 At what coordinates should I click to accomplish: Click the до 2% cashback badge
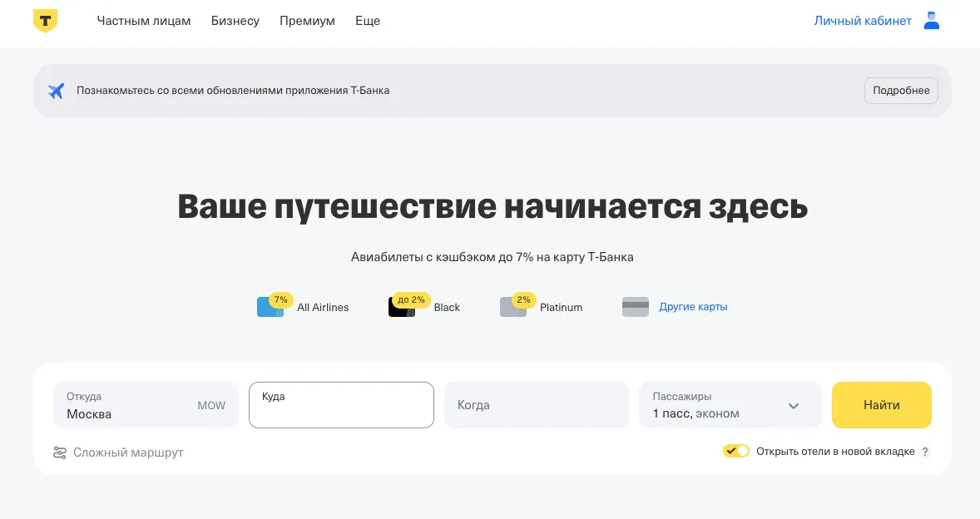click(411, 299)
